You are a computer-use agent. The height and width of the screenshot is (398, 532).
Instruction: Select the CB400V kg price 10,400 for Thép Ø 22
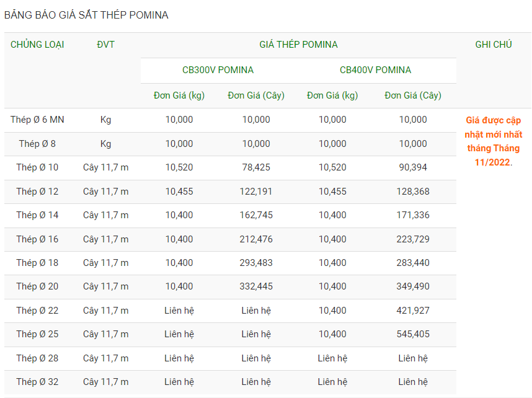point(332,311)
